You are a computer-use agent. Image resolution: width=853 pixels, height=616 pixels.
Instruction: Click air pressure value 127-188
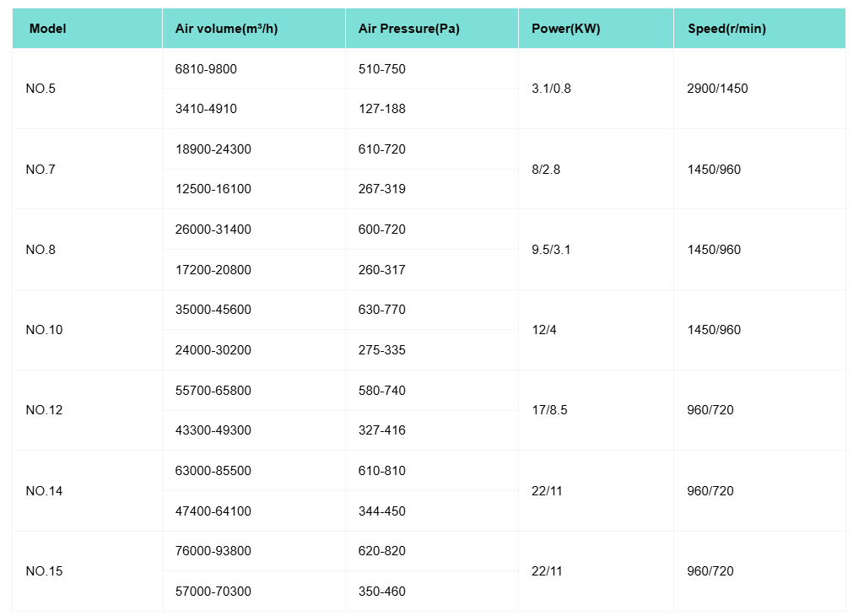381,109
